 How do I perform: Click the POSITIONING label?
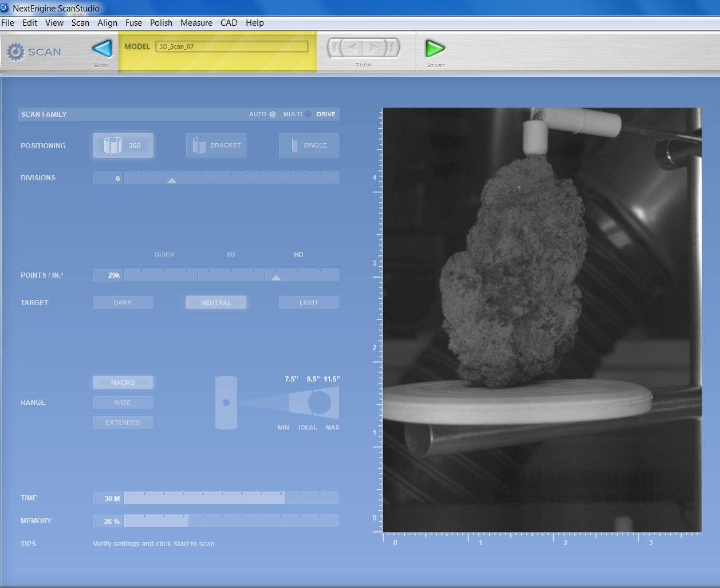(43, 146)
